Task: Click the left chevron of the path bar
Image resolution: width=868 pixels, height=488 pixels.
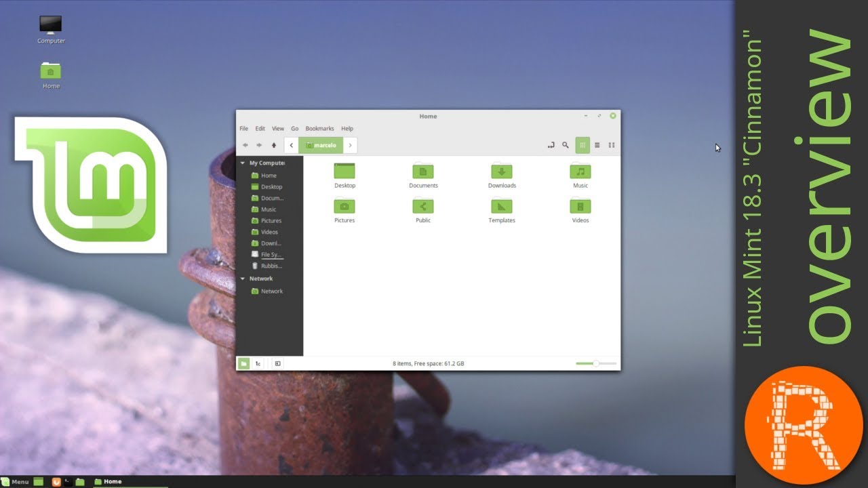Action: pos(292,145)
